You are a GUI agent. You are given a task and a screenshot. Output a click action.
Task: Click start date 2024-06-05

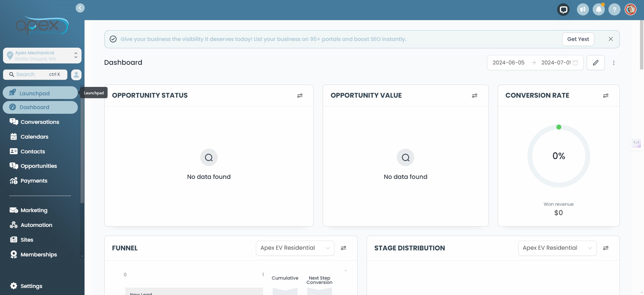click(x=508, y=63)
